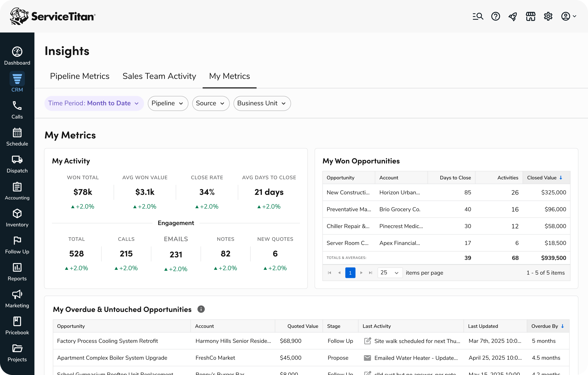Click the ServiceTitan logo
The image size is (588, 375).
[x=53, y=16]
